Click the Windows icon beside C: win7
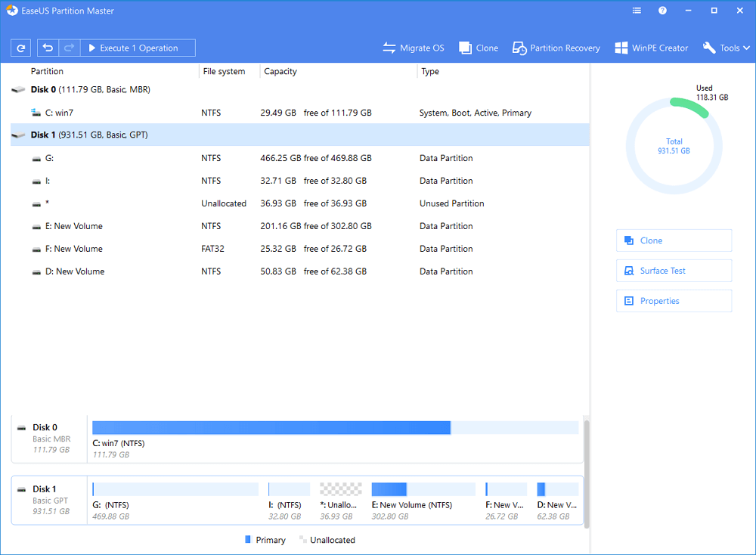Image resolution: width=756 pixels, height=555 pixels. 36,113
